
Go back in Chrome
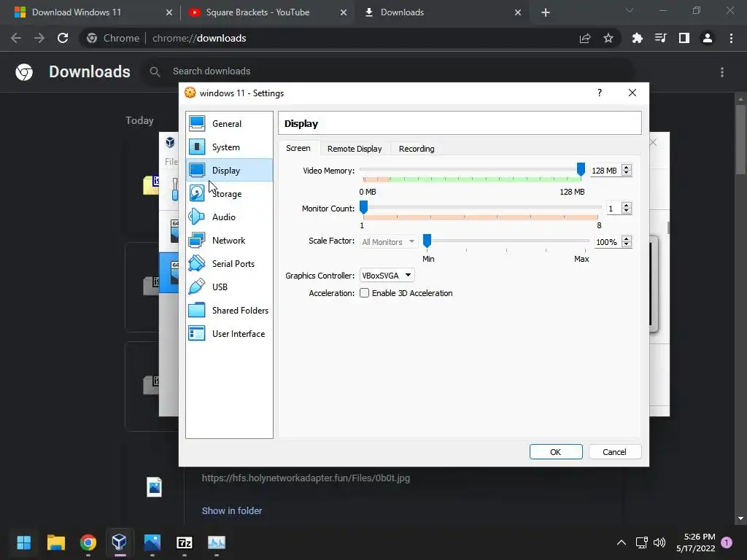[x=16, y=38]
